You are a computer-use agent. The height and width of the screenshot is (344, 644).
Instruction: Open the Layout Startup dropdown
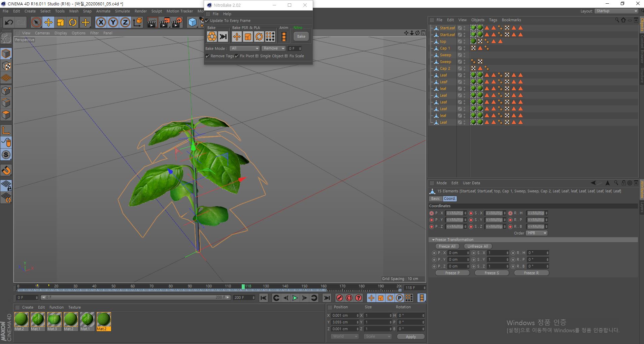[616, 11]
